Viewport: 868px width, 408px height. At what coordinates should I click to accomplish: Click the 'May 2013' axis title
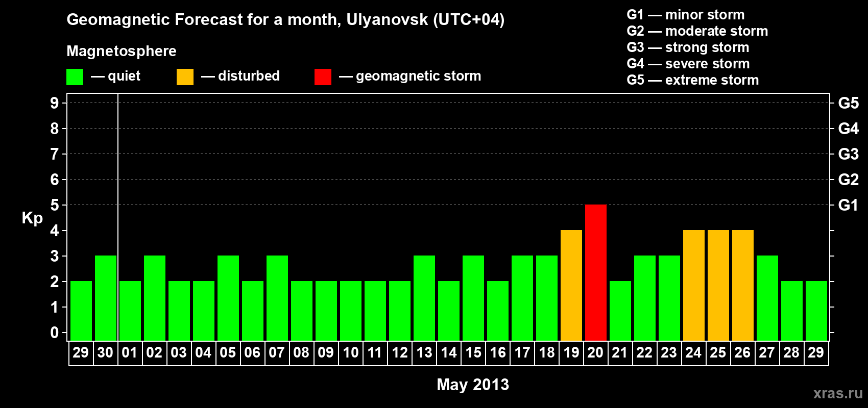[473, 385]
